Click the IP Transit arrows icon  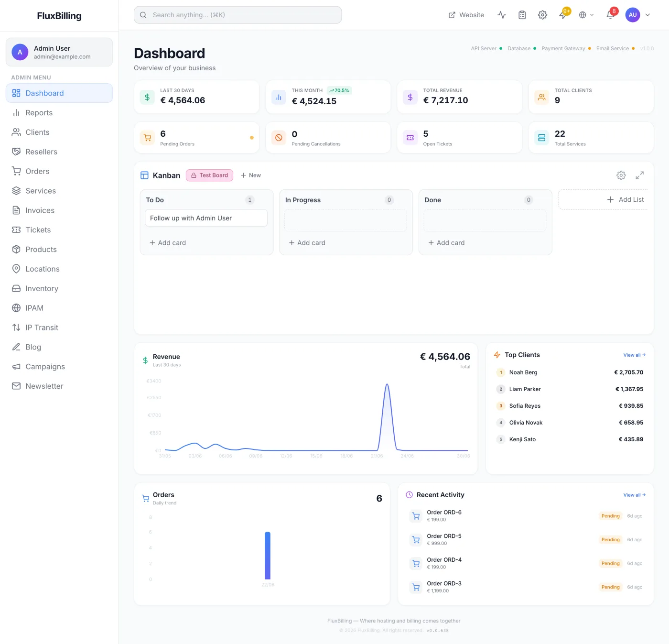[x=16, y=327]
